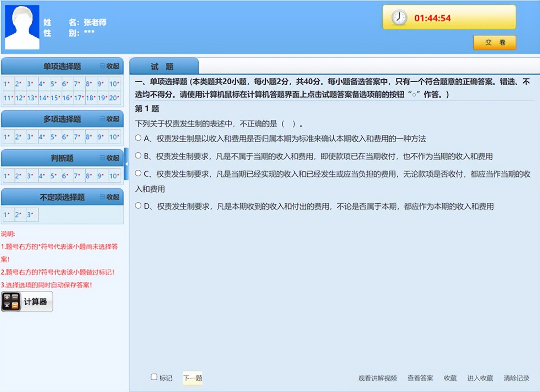Open 进入收藏 favorites page

pos(481,378)
